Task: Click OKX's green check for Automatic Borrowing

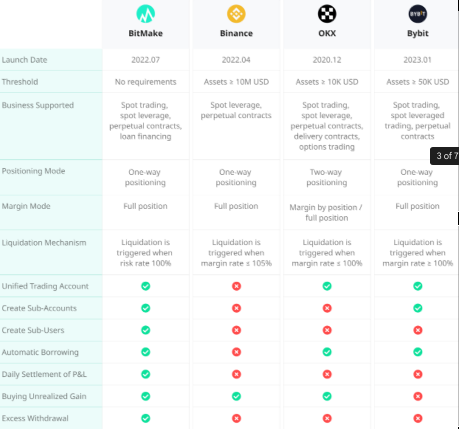Action: click(x=327, y=352)
